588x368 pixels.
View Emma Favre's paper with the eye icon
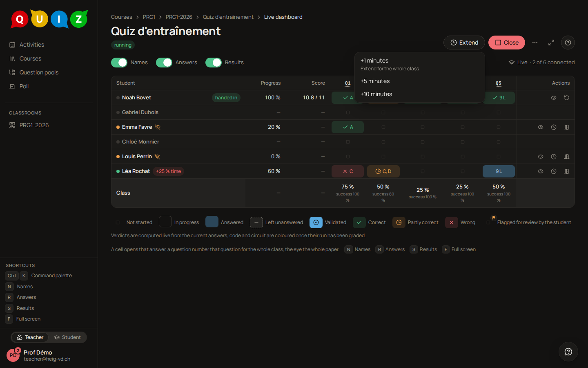(541, 127)
